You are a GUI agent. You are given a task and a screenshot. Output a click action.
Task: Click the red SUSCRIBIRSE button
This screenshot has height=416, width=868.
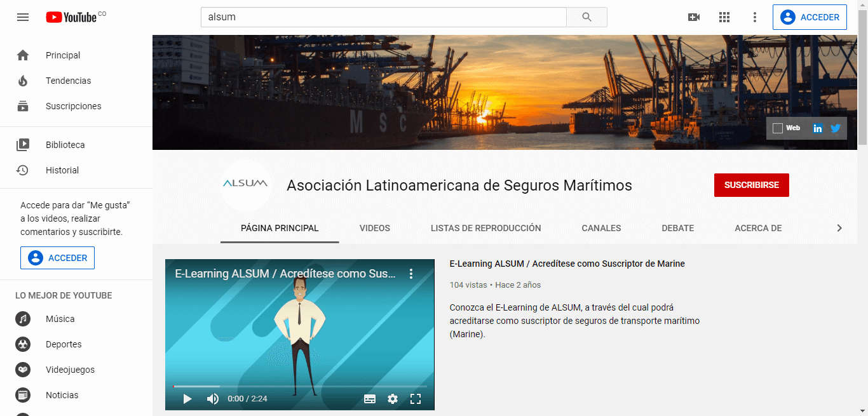(752, 185)
